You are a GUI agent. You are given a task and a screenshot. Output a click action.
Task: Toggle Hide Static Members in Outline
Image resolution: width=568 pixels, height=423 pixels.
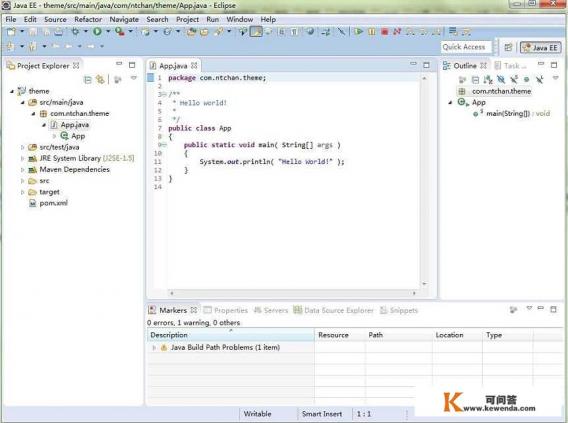pos(514,80)
